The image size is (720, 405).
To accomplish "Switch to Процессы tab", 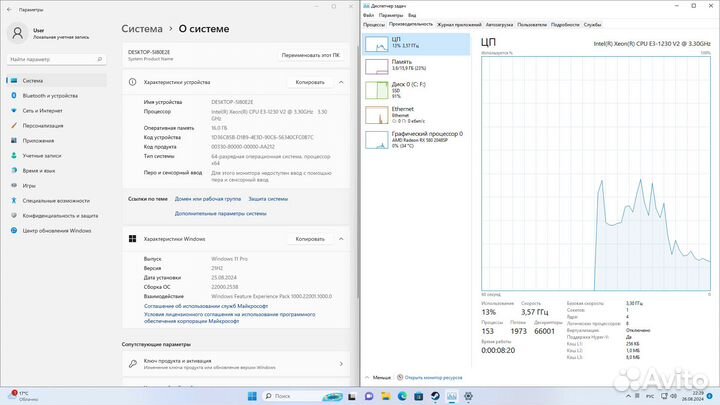I will (374, 25).
